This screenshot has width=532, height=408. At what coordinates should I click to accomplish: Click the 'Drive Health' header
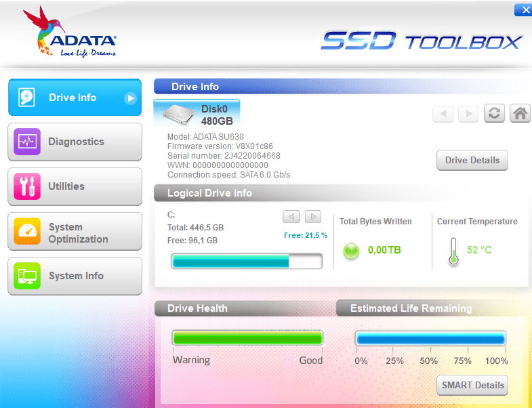click(197, 308)
